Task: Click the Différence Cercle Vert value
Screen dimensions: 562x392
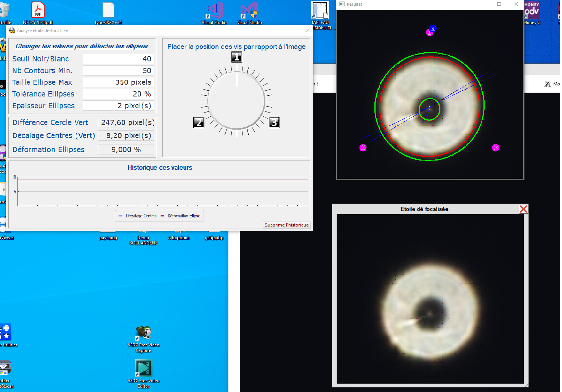Action: 126,122
